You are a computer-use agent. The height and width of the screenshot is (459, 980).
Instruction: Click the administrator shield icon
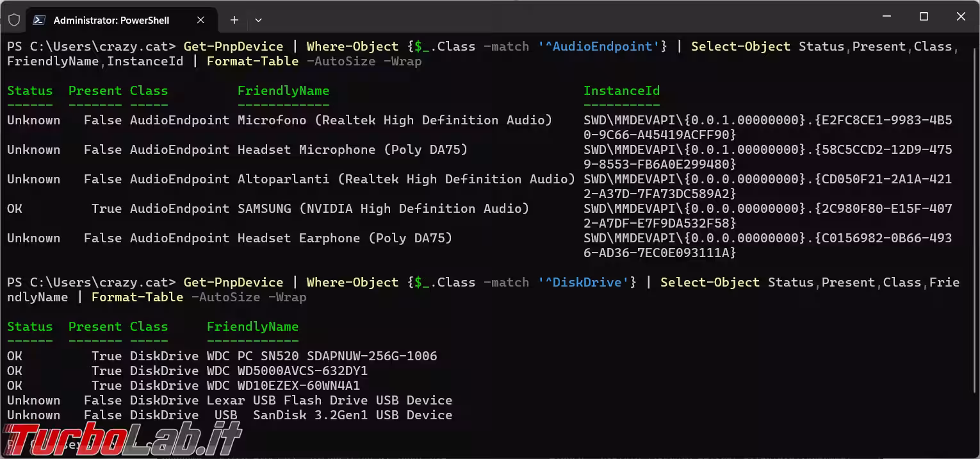[14, 20]
